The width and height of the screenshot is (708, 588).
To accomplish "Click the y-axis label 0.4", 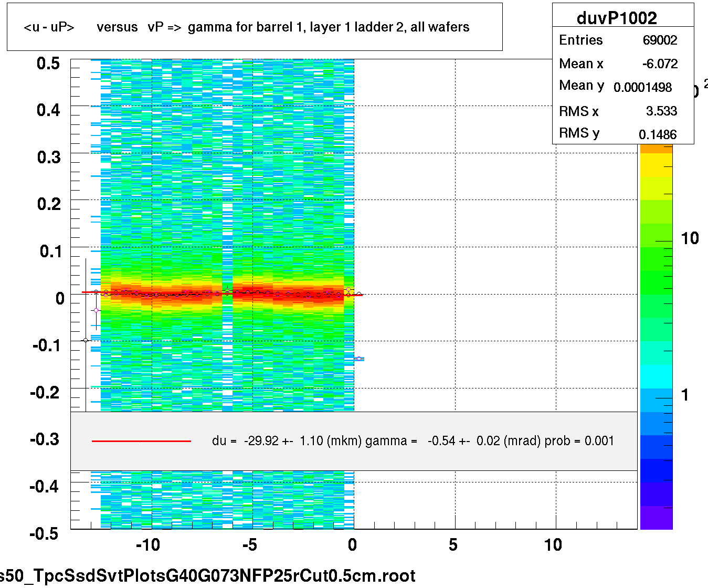I will (x=48, y=110).
